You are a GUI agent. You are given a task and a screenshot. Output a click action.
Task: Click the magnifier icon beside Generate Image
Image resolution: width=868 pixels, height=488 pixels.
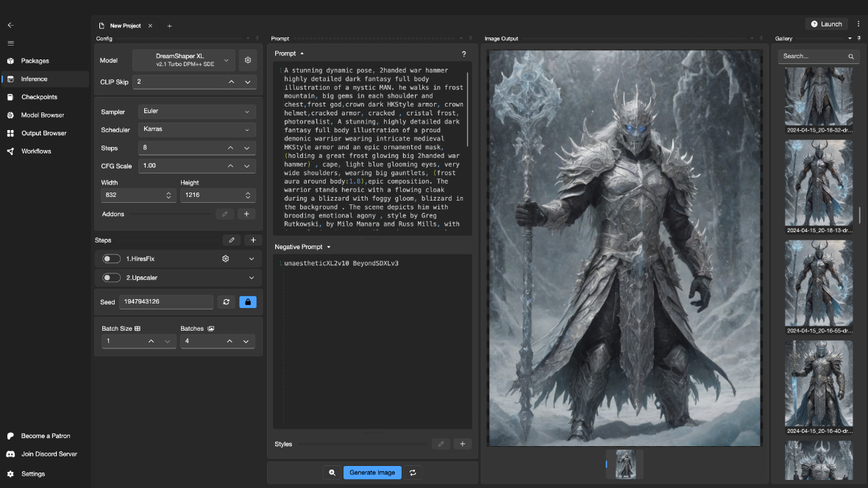(x=332, y=473)
